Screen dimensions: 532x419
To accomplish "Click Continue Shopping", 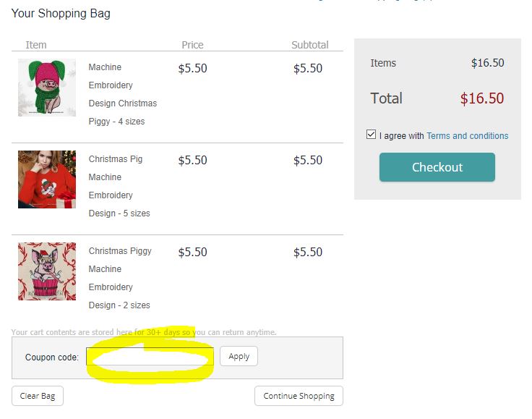I will (x=299, y=396).
